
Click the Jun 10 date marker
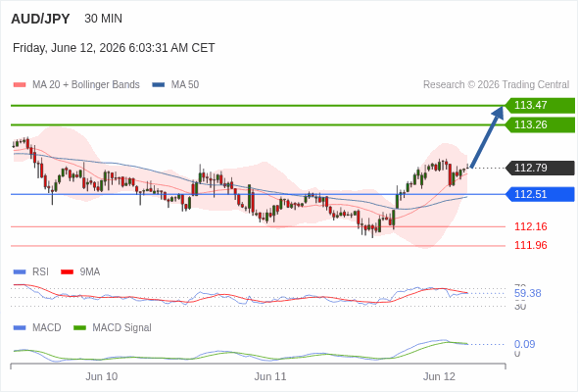pos(101,376)
